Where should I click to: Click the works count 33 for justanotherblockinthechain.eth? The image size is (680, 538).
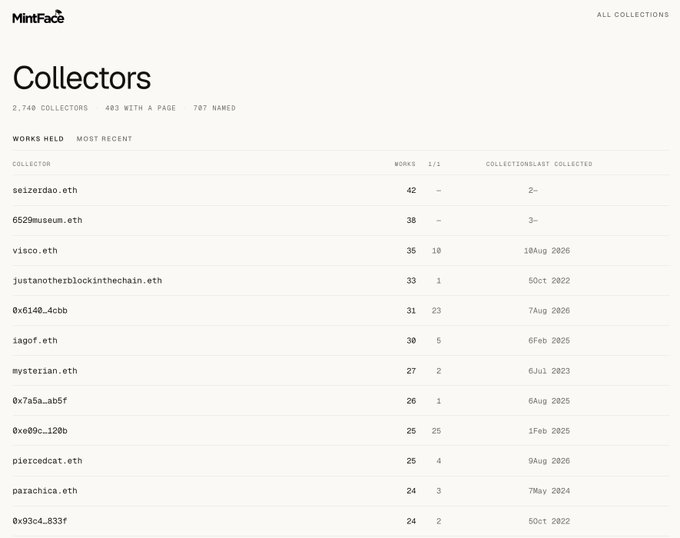tap(411, 280)
